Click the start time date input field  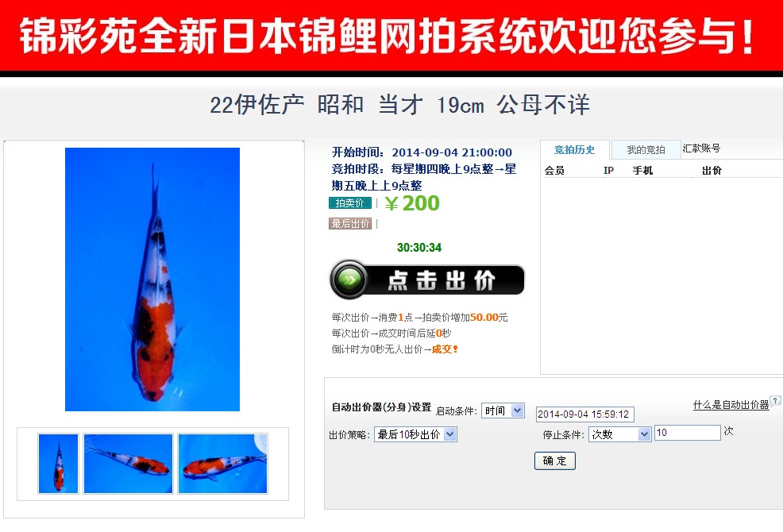click(x=585, y=414)
